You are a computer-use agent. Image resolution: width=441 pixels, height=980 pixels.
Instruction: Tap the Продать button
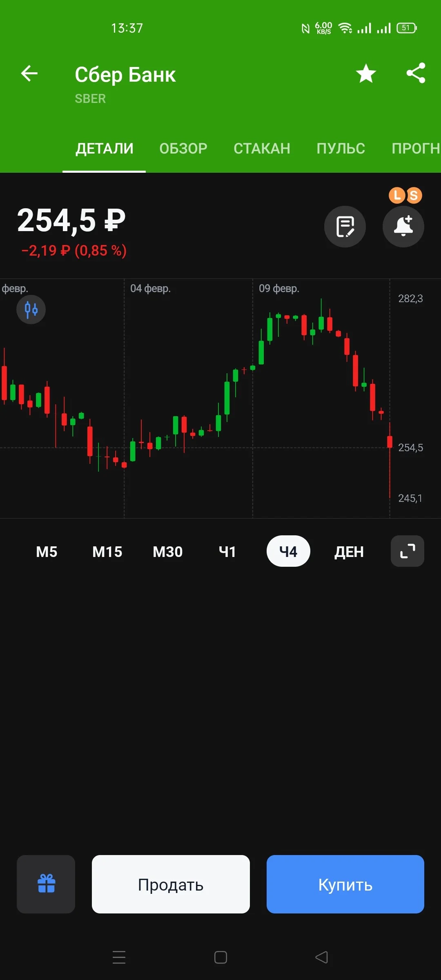(x=171, y=884)
